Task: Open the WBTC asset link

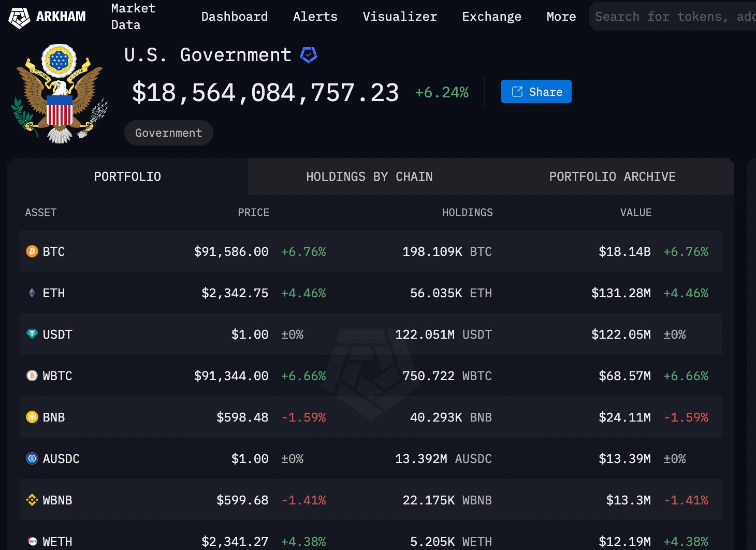Action: (x=57, y=376)
